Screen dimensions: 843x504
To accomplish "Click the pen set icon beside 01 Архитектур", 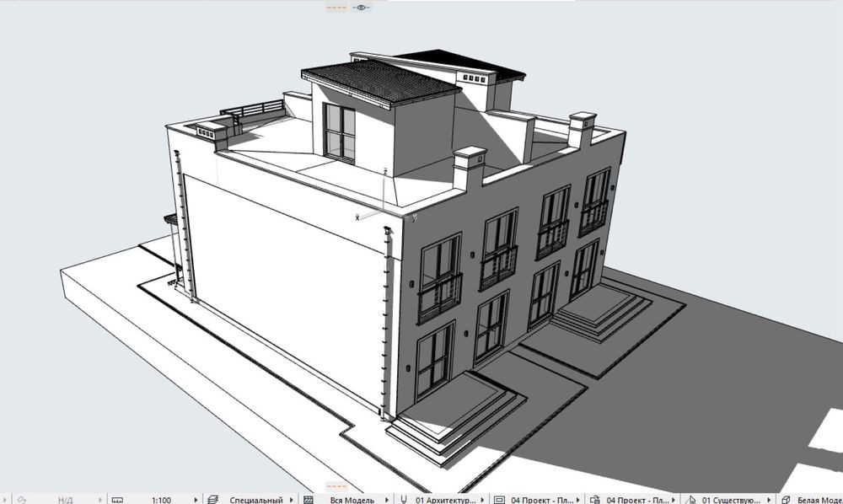I will click(x=405, y=499).
